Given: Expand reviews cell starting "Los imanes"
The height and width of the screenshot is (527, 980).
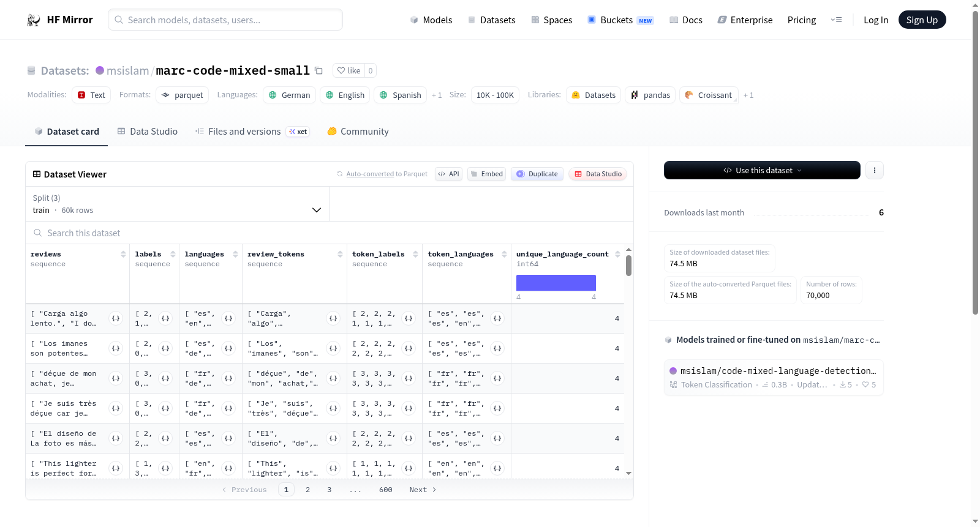Looking at the screenshot, I should click(116, 348).
